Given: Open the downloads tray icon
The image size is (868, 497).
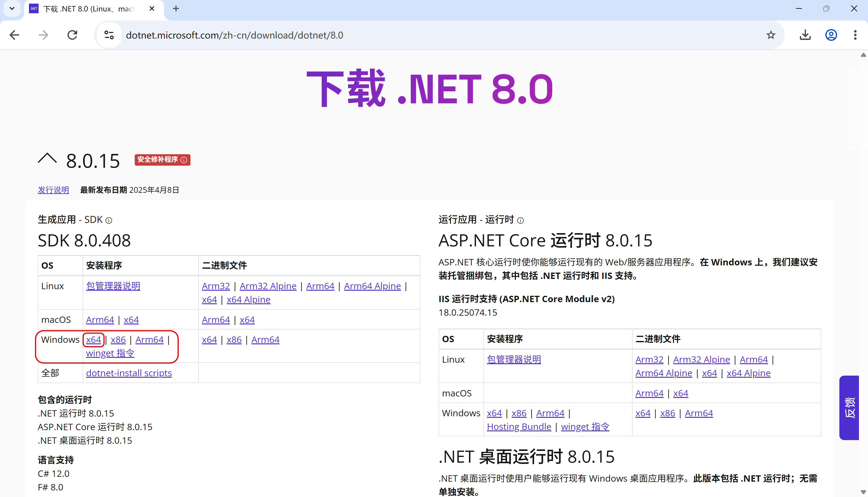Looking at the screenshot, I should 805,35.
